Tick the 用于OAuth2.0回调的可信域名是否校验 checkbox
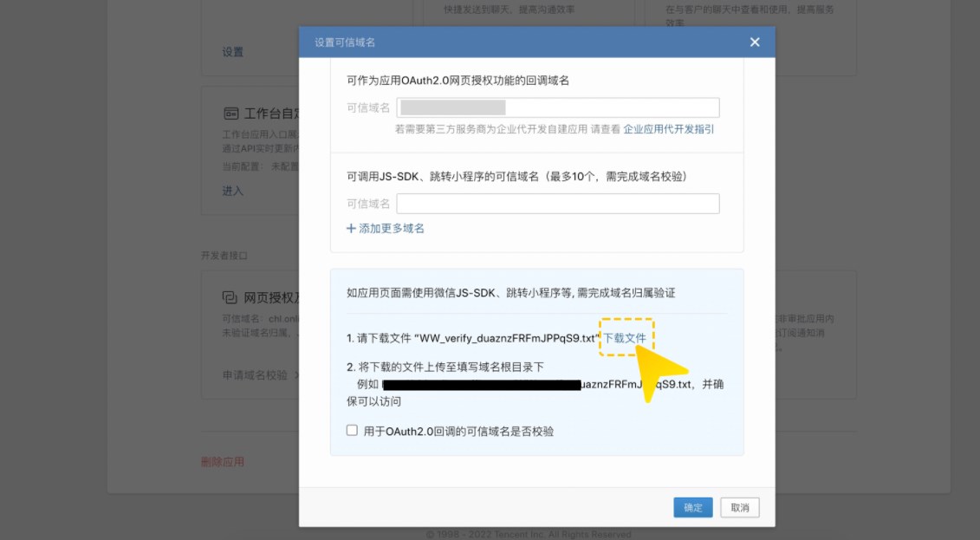The height and width of the screenshot is (540, 980). pos(352,431)
